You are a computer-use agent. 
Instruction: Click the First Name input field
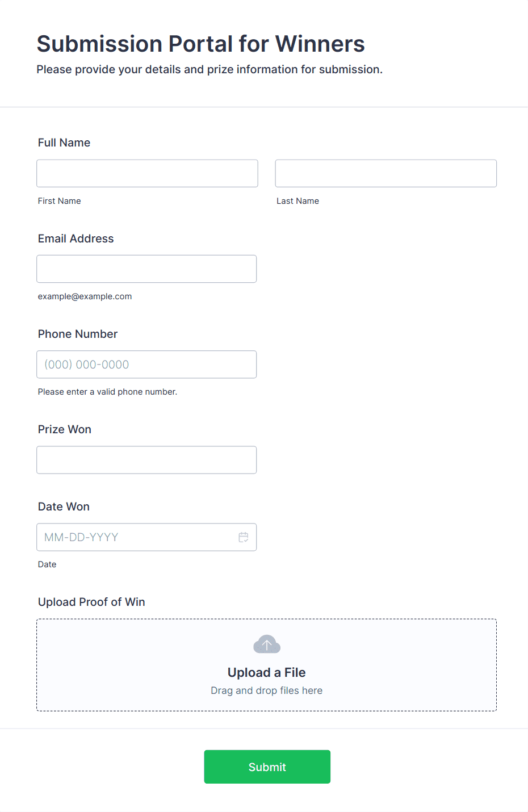pos(147,173)
